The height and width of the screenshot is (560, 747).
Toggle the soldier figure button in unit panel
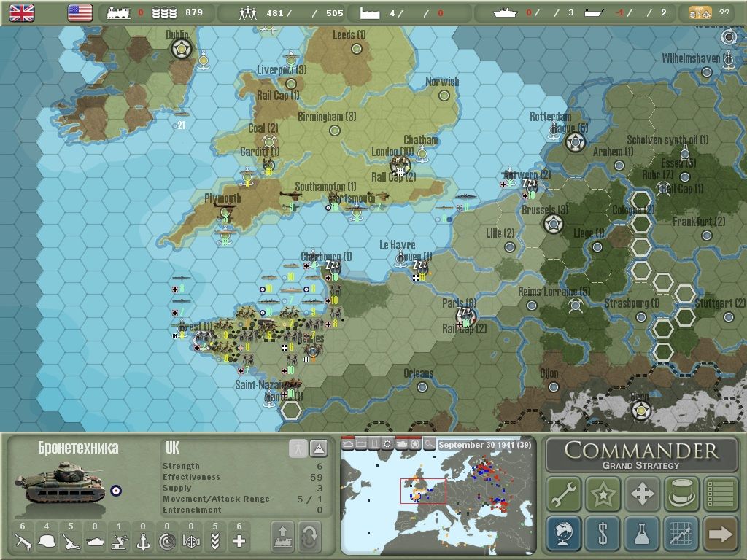point(298,448)
